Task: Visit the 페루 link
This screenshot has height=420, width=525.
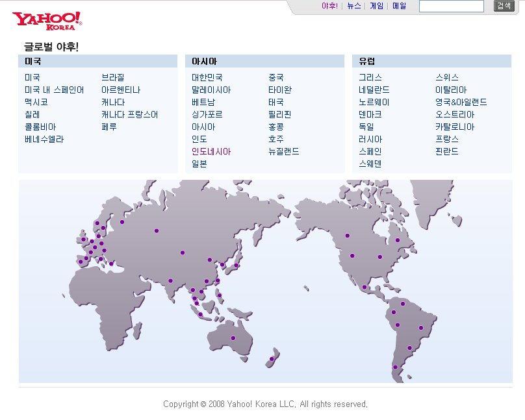Action: [109, 127]
